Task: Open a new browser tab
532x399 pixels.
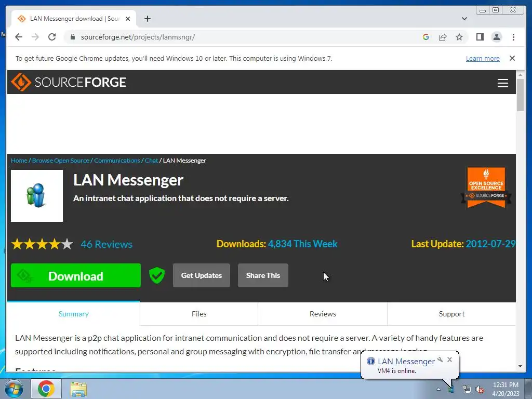Action: [147, 19]
